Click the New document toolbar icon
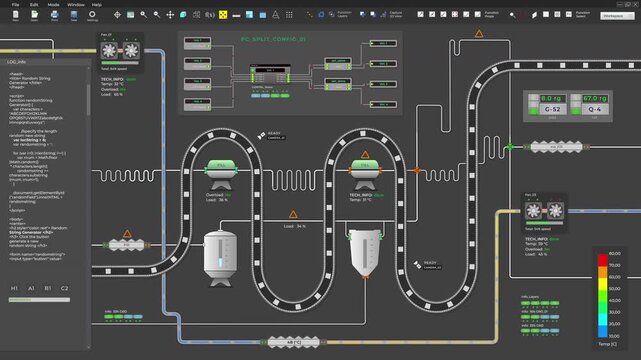This screenshot has height=360, width=641. tap(16, 16)
